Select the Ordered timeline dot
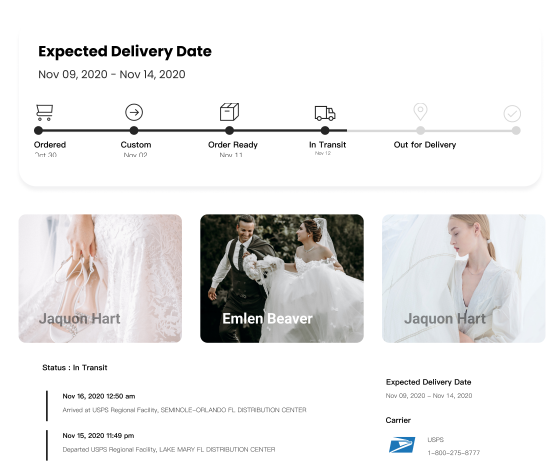Screen dimensions: 560x474 point(38,131)
